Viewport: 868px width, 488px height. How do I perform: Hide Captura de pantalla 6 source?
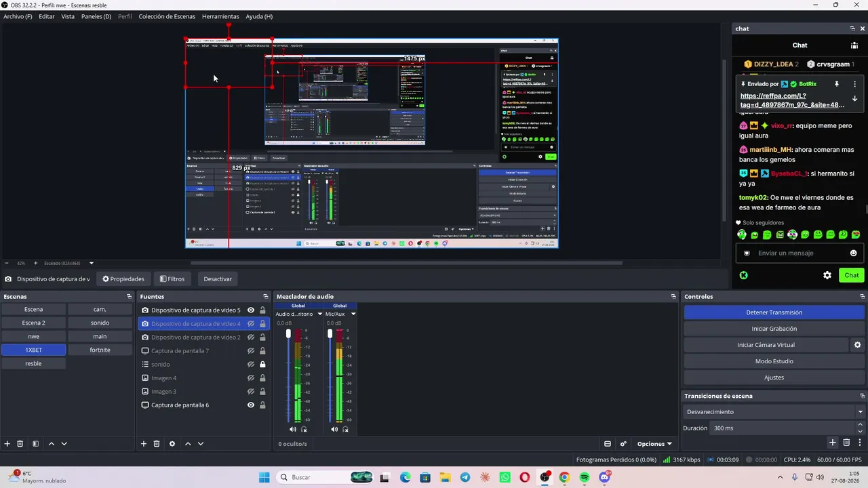pyautogui.click(x=251, y=405)
